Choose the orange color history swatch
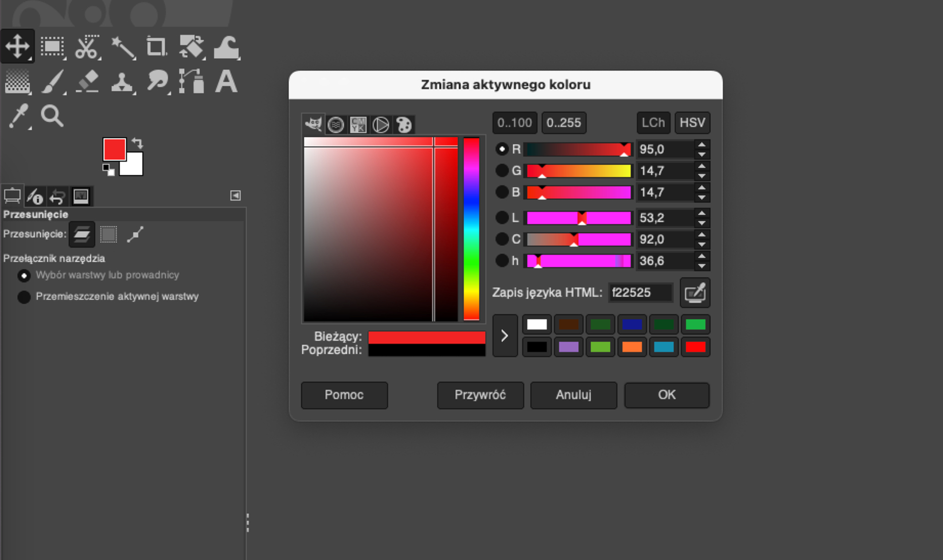The height and width of the screenshot is (560, 943). click(x=632, y=347)
